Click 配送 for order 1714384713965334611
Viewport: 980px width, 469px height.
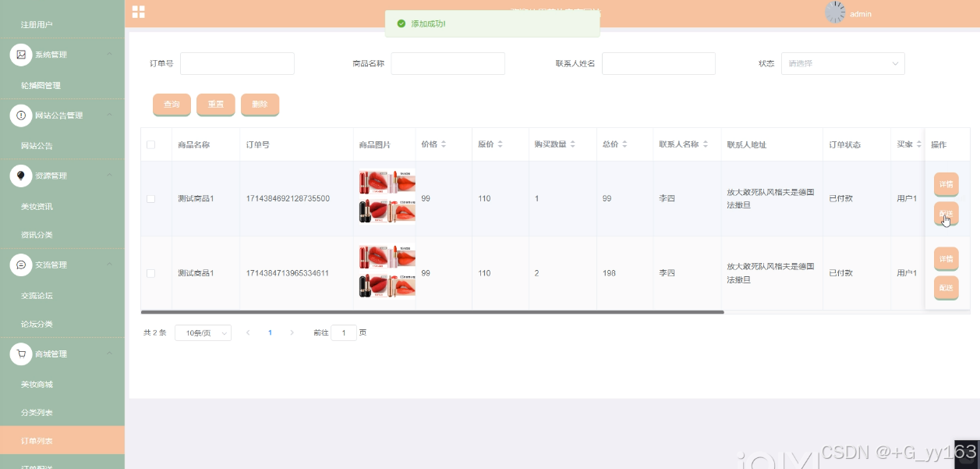tap(946, 287)
